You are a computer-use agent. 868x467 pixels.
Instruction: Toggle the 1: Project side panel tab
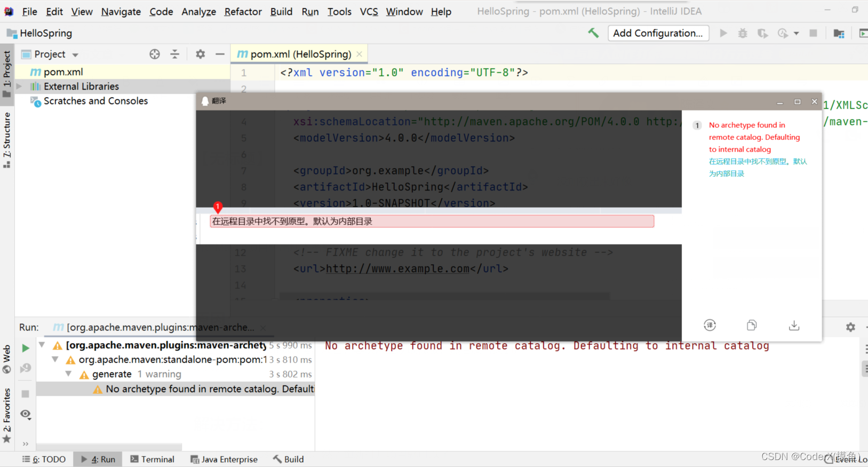(7, 74)
